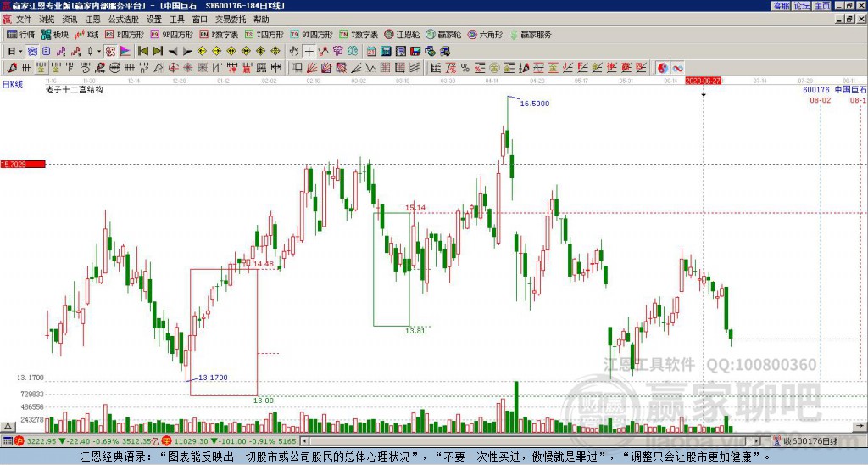Click the 2023-06-27 date marker

click(703, 81)
